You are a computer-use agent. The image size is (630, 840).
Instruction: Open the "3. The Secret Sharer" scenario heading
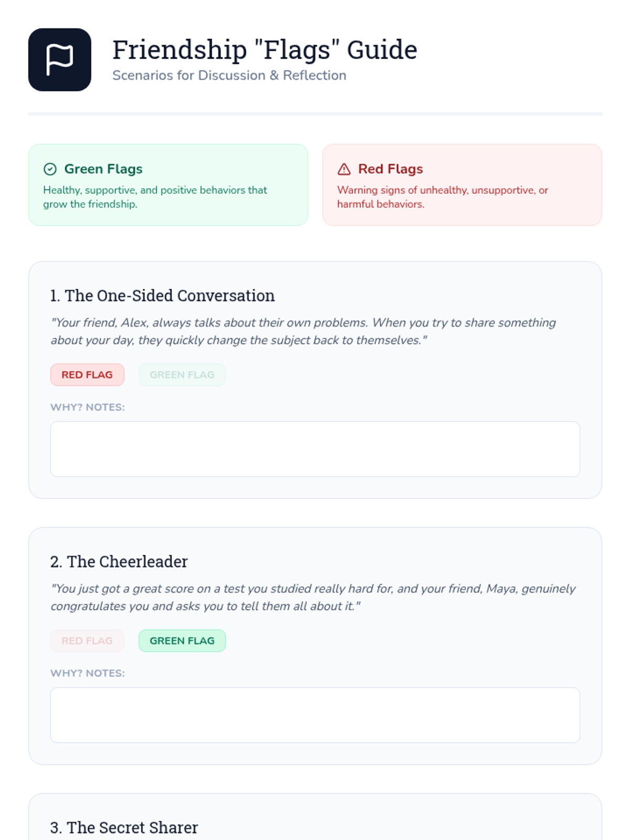pos(124,827)
